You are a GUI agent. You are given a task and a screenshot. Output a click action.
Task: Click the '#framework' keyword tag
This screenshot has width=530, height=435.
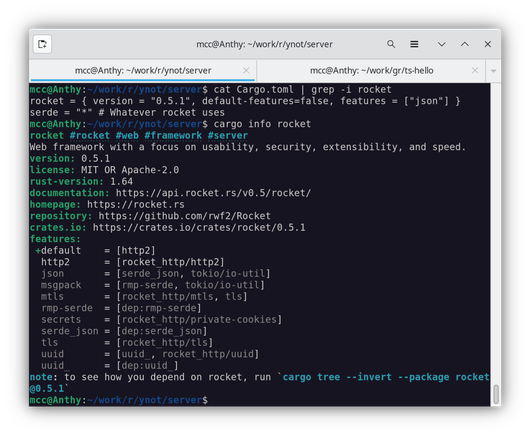173,136
